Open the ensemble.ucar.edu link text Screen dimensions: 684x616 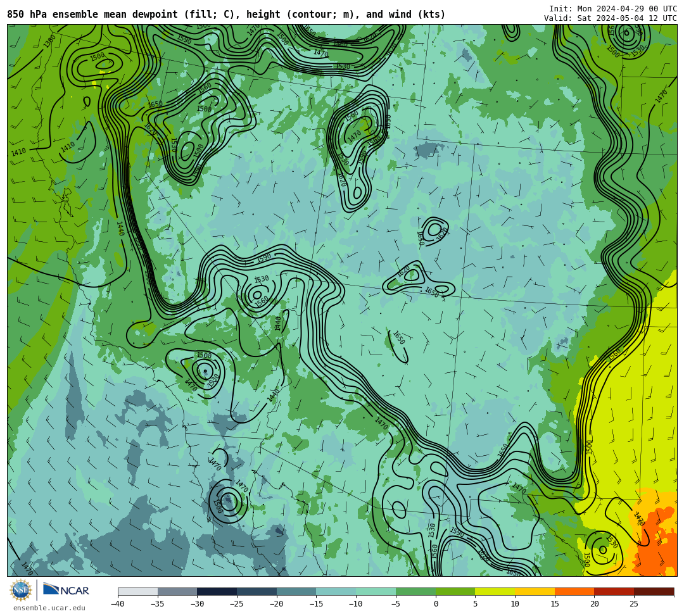click(49, 608)
